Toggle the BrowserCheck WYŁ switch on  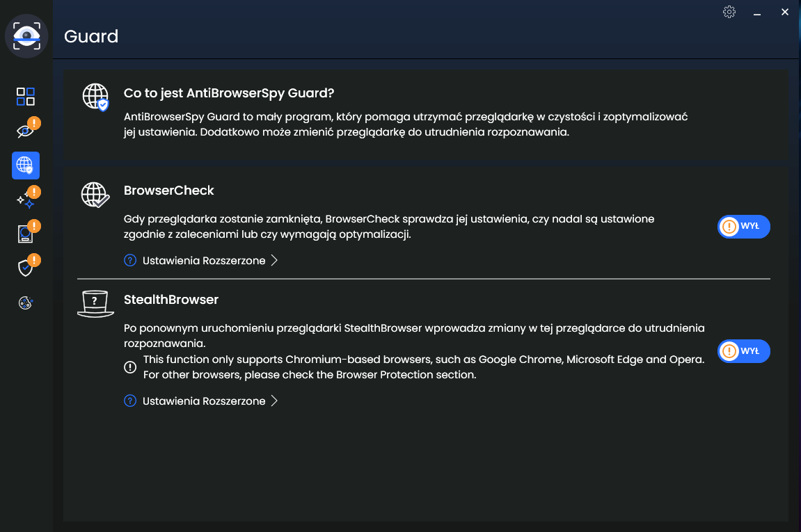[744, 226]
